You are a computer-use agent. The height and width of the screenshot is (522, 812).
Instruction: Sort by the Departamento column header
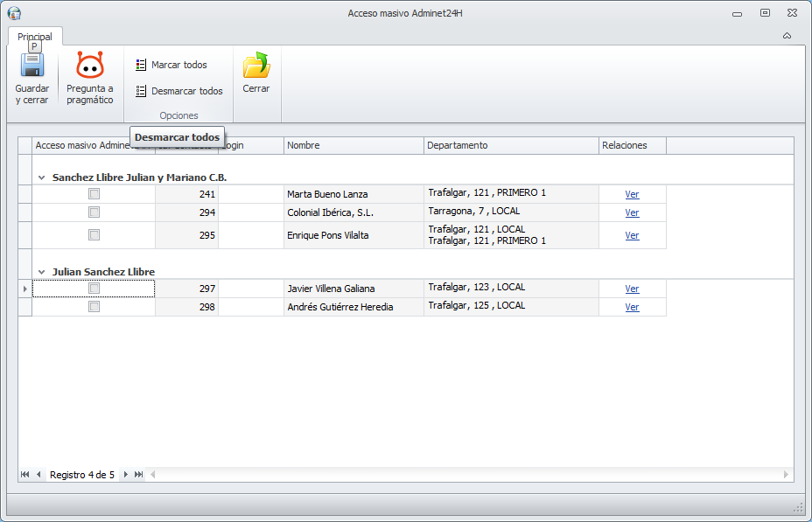(x=511, y=145)
